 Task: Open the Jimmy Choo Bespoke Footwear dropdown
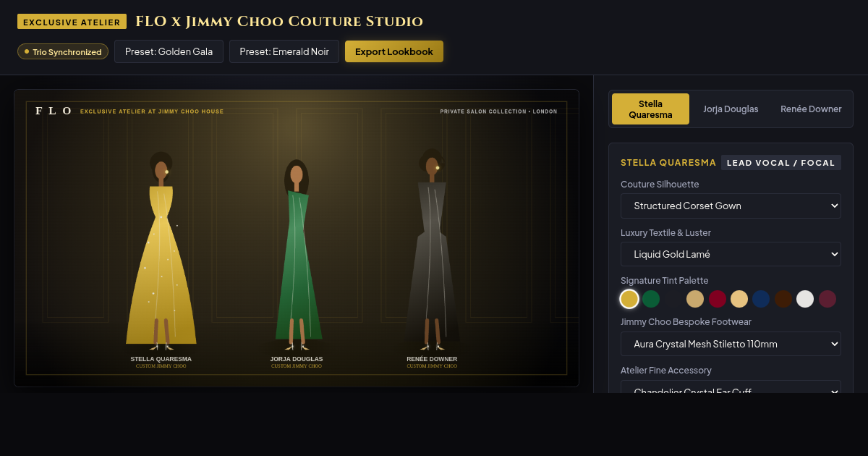tap(731, 344)
